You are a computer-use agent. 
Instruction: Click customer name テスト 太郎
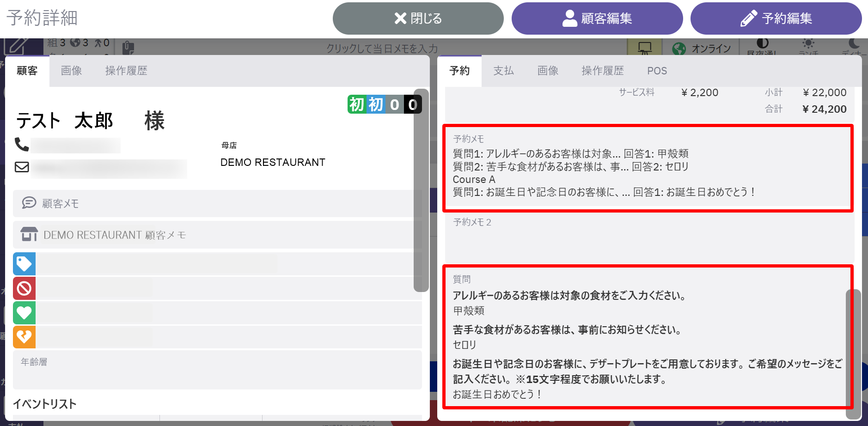coord(65,121)
